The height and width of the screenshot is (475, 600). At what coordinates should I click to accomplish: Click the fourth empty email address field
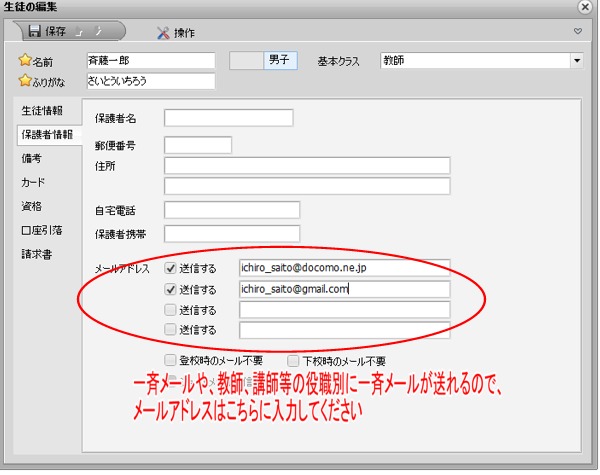coord(344,330)
